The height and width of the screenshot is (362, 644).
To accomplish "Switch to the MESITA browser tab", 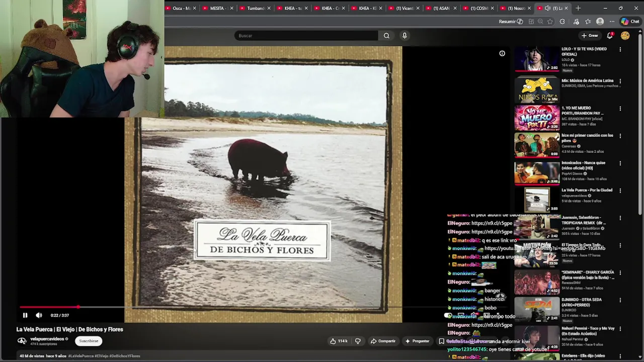I will click(x=216, y=8).
